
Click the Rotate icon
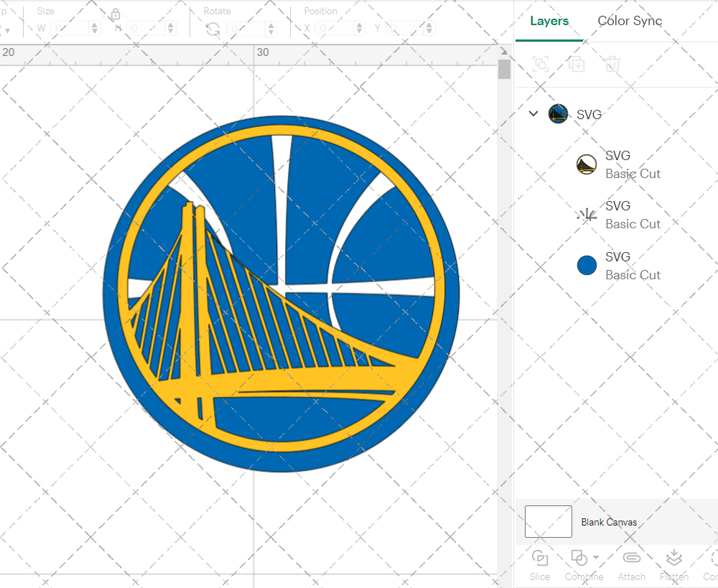coord(213,29)
